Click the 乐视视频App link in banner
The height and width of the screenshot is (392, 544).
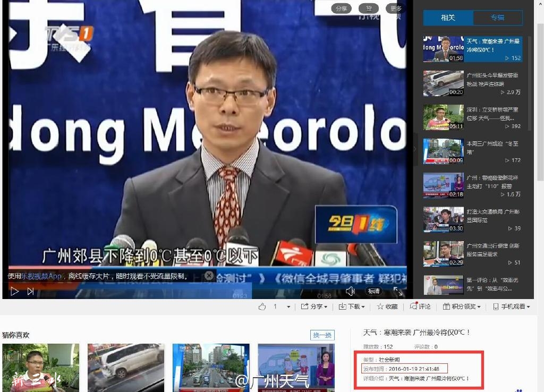coord(41,276)
